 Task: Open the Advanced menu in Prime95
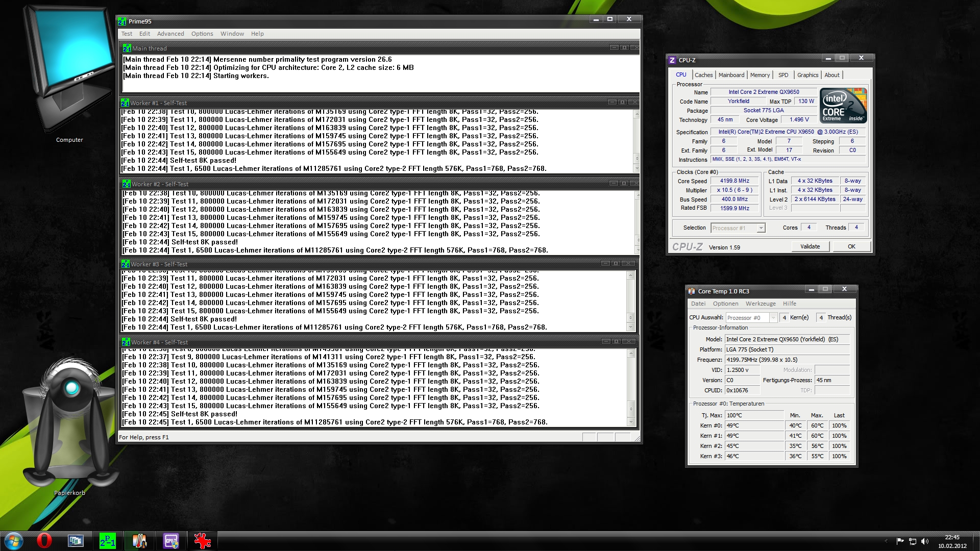point(170,33)
